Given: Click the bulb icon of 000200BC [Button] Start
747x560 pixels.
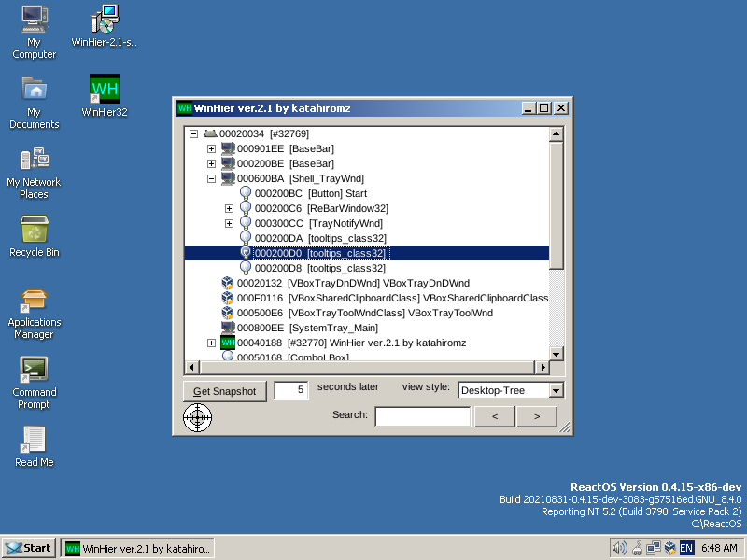Looking at the screenshot, I should coord(246,193).
